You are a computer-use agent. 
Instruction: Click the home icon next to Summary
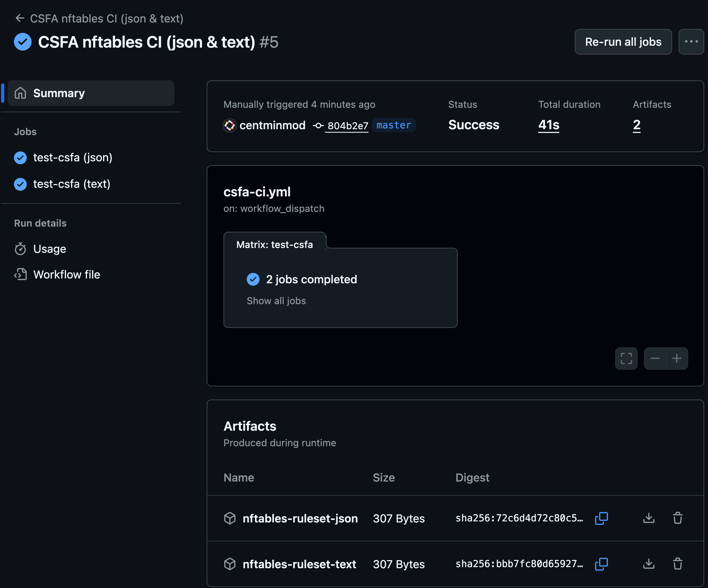tap(21, 93)
